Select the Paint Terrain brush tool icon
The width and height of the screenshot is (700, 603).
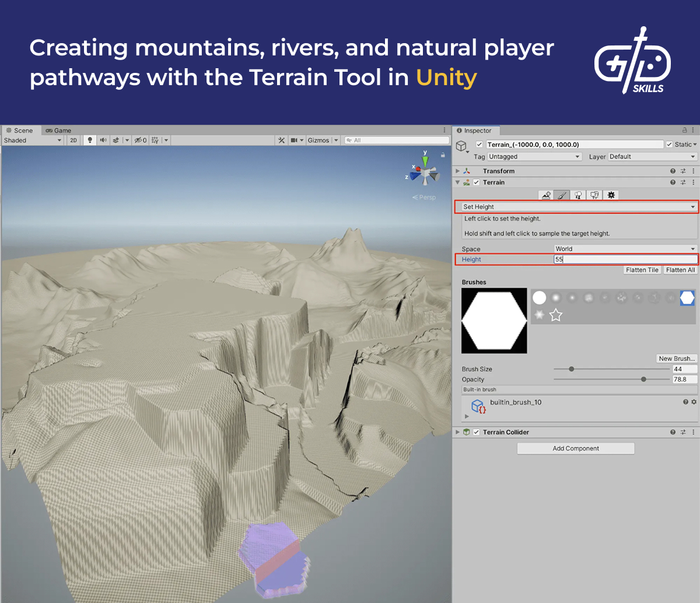click(x=562, y=195)
